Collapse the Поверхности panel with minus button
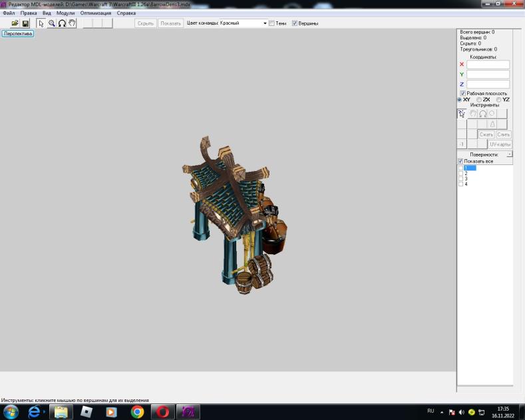This screenshot has height=420, width=525. point(509,154)
